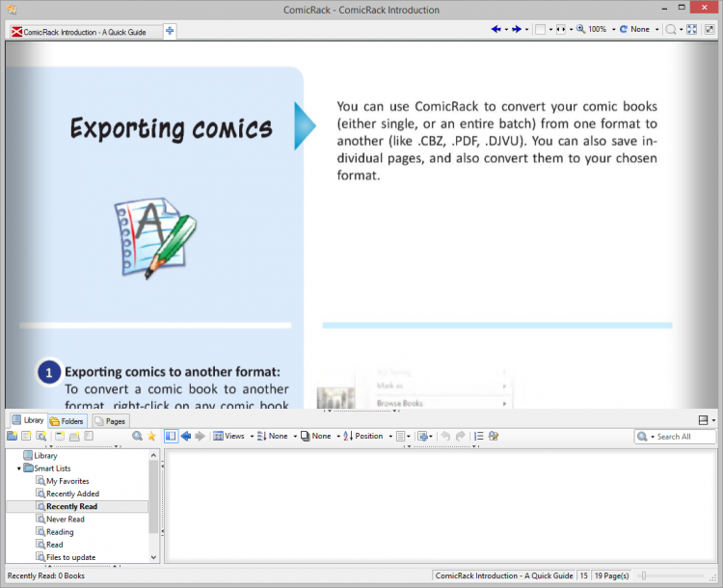Select Smart Lists folder
723x588 pixels.
tap(47, 468)
